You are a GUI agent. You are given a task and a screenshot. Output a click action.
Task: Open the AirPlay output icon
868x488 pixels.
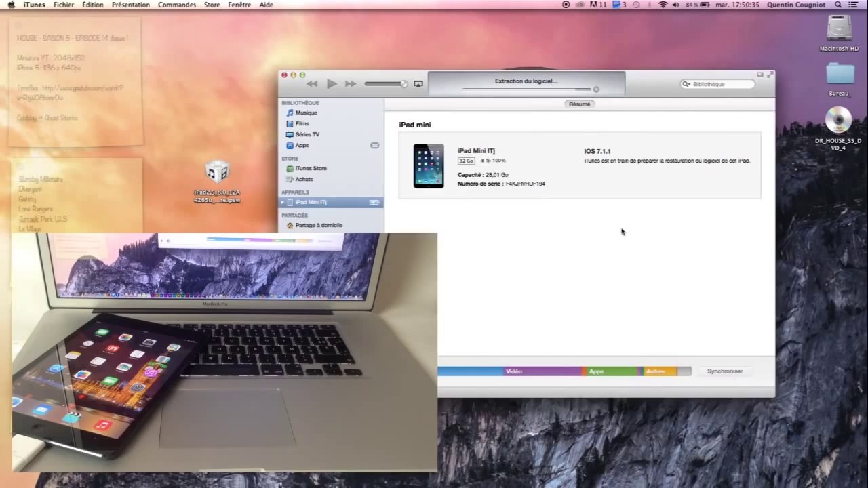[x=418, y=84]
